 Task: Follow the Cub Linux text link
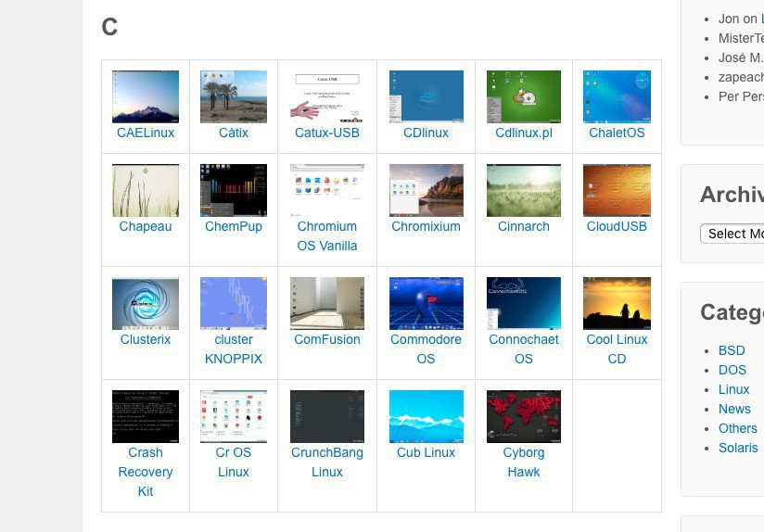426,452
